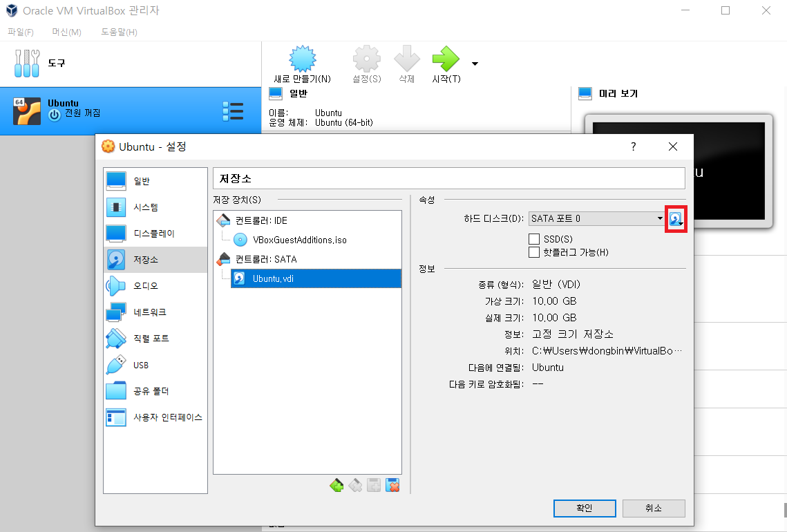Open the USB settings category
This screenshot has width=787, height=532.
[x=155, y=365]
